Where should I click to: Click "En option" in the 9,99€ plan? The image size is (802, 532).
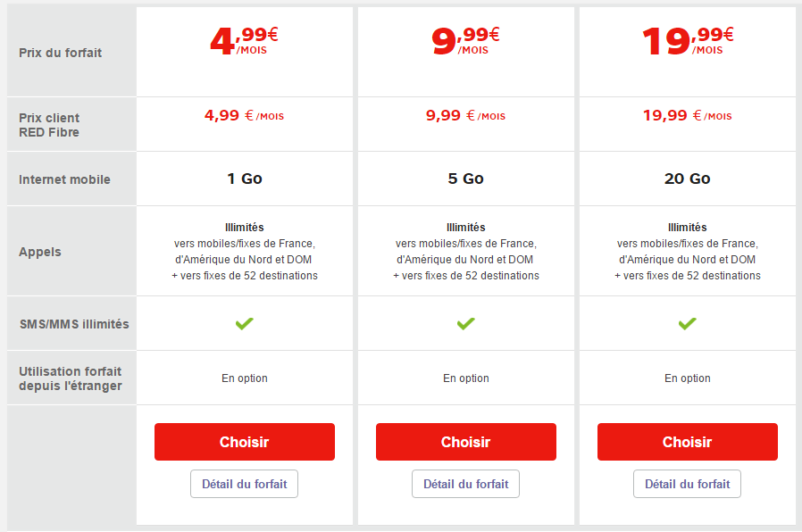tap(465, 378)
